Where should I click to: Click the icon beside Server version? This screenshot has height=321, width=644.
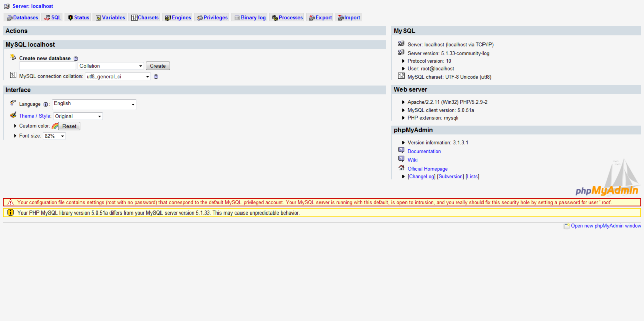pyautogui.click(x=401, y=52)
